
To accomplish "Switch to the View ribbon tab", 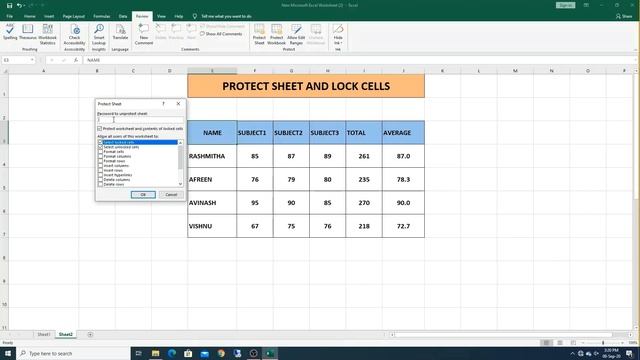I will (x=161, y=16).
